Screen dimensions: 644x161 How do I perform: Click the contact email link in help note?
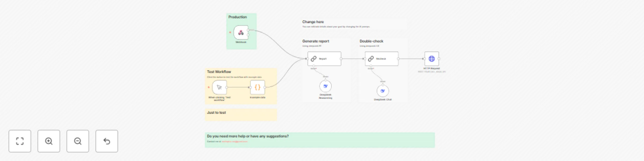tap(235, 141)
